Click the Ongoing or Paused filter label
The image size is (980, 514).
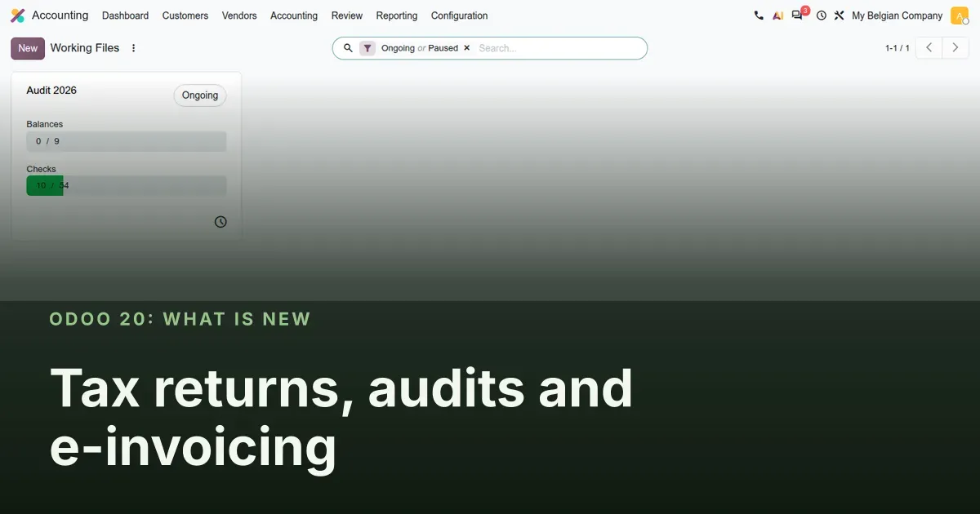pyautogui.click(x=420, y=48)
